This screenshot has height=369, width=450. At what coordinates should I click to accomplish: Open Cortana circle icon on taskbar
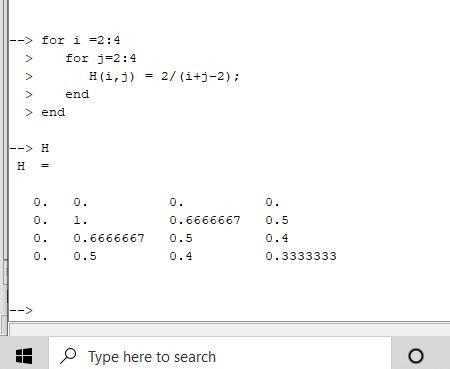tap(416, 356)
